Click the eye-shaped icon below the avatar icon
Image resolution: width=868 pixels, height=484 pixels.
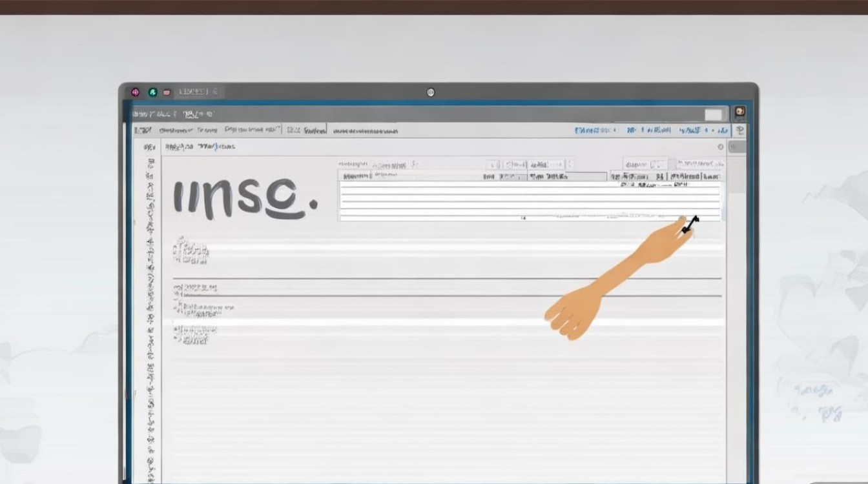(739, 130)
